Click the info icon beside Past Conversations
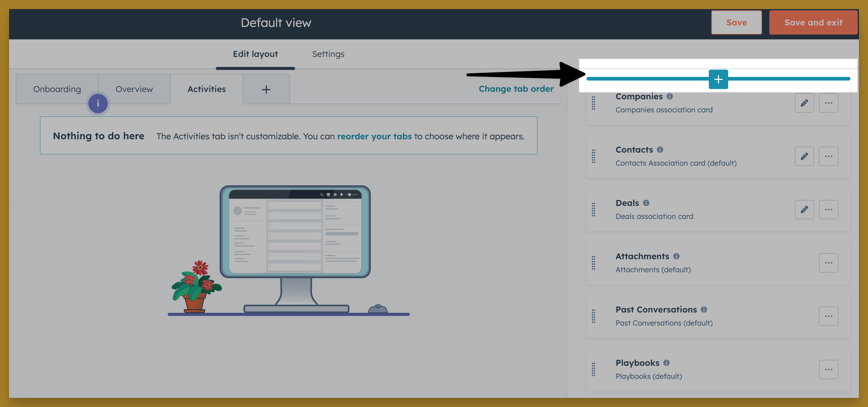 pyautogui.click(x=704, y=309)
